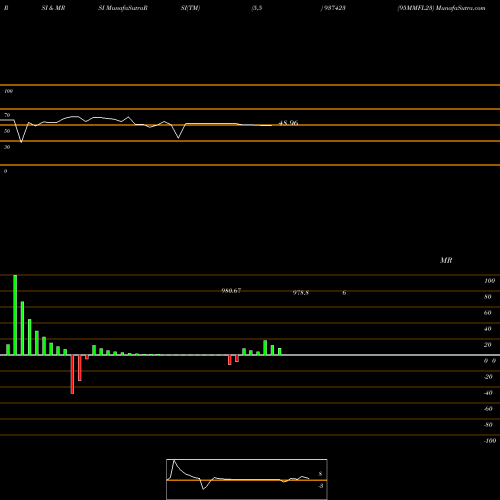Screen dimensions: 500x500
Task: Click the 'SI MunafaSutraR' header text
Action: pos(123,8)
